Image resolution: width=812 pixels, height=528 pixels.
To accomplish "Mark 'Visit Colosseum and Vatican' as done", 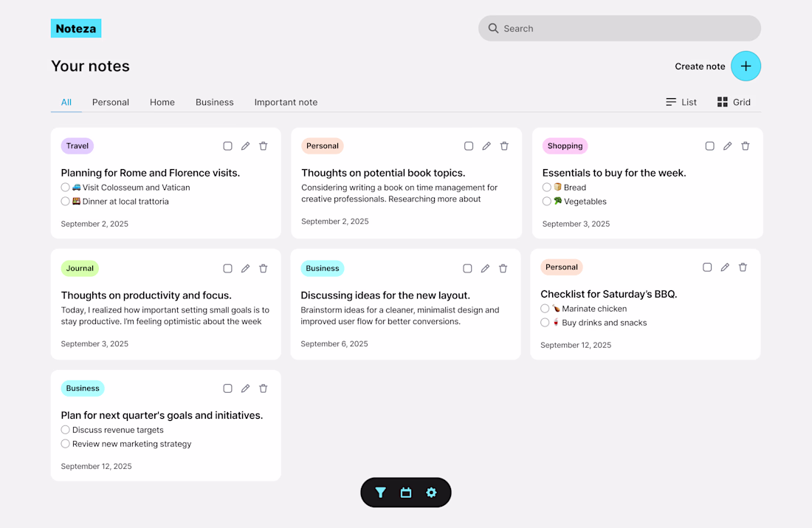I will tap(65, 187).
